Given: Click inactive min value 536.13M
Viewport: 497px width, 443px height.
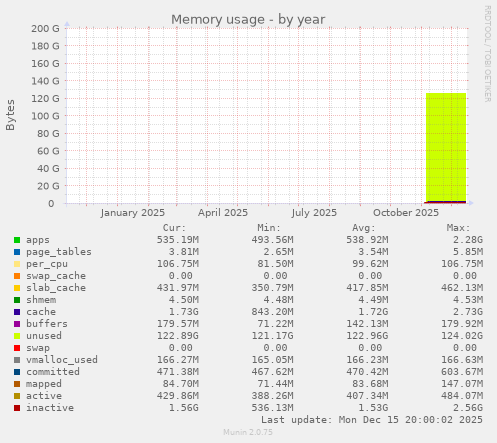Looking at the screenshot, I should coord(272,408).
